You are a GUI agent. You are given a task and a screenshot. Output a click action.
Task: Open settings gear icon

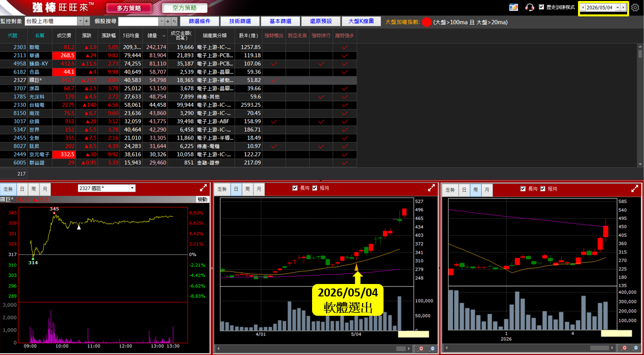tap(635, 8)
